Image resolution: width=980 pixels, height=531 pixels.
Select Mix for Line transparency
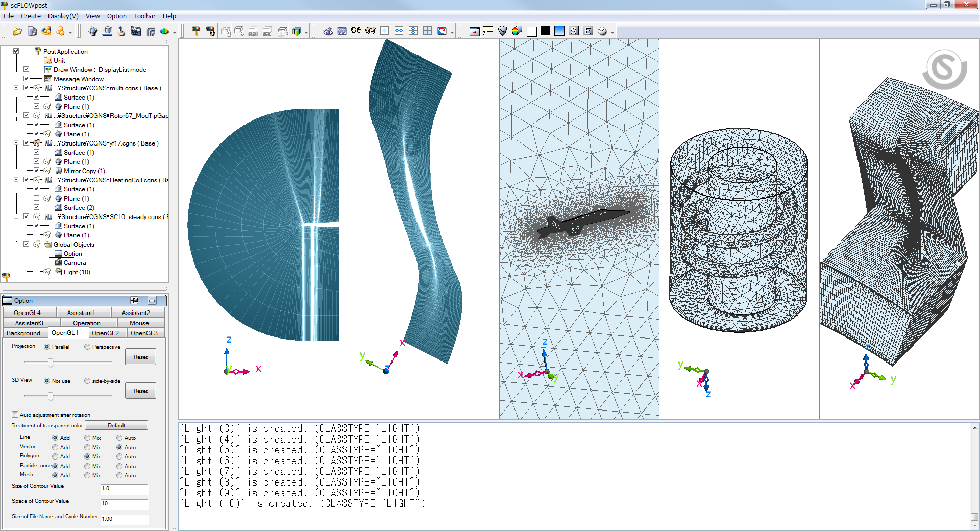point(87,438)
